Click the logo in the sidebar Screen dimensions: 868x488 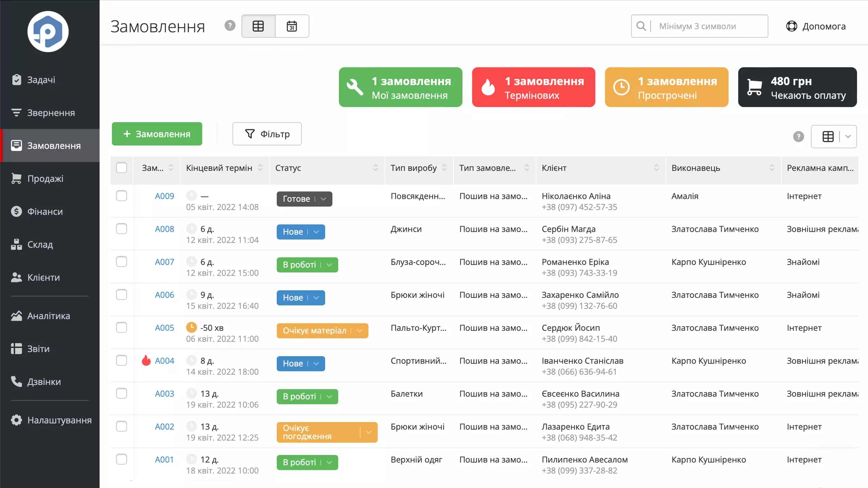coord(48,32)
